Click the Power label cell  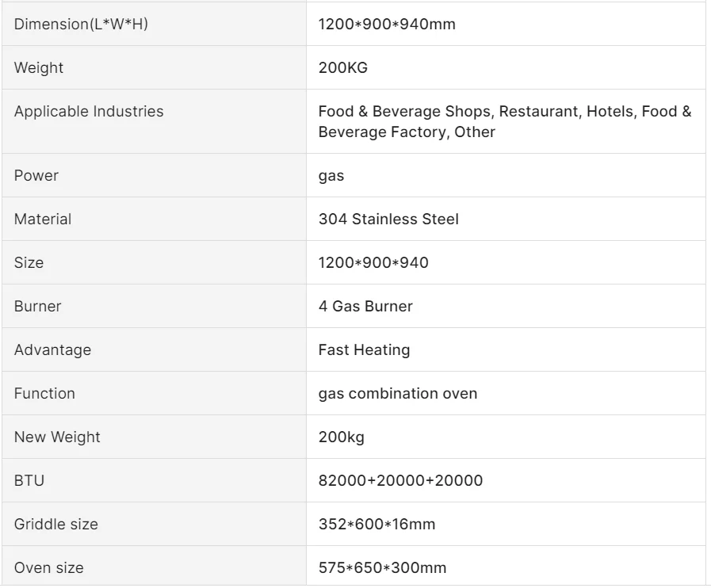point(36,175)
